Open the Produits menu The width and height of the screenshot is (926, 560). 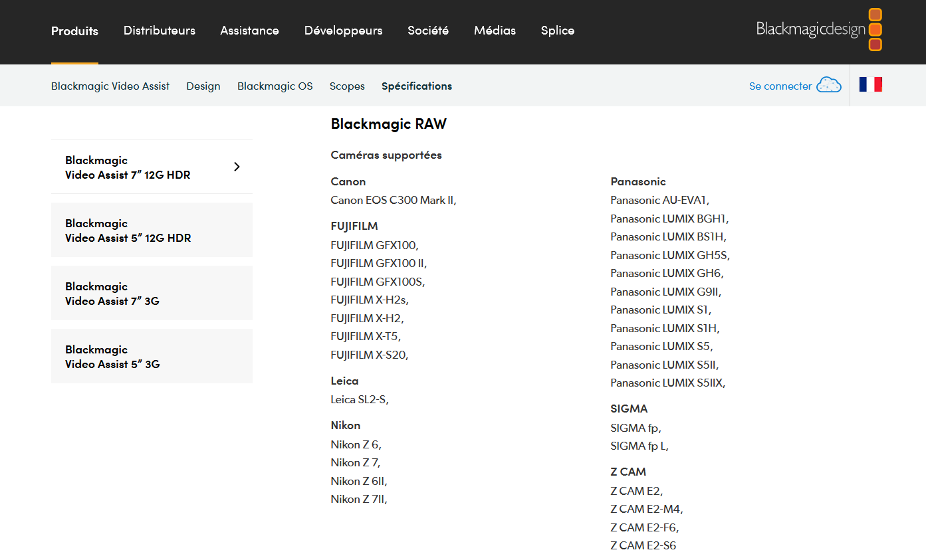point(74,31)
